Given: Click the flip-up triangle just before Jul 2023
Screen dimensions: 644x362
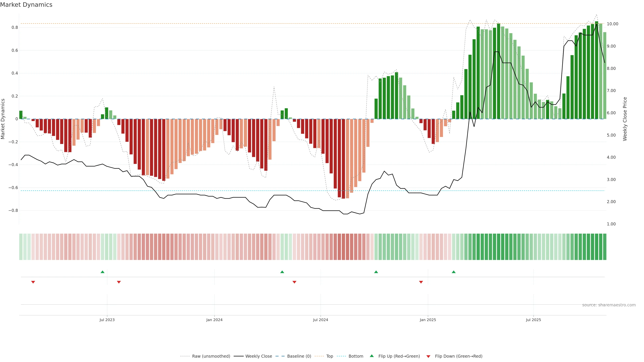Looking at the screenshot, I should 102,272.
